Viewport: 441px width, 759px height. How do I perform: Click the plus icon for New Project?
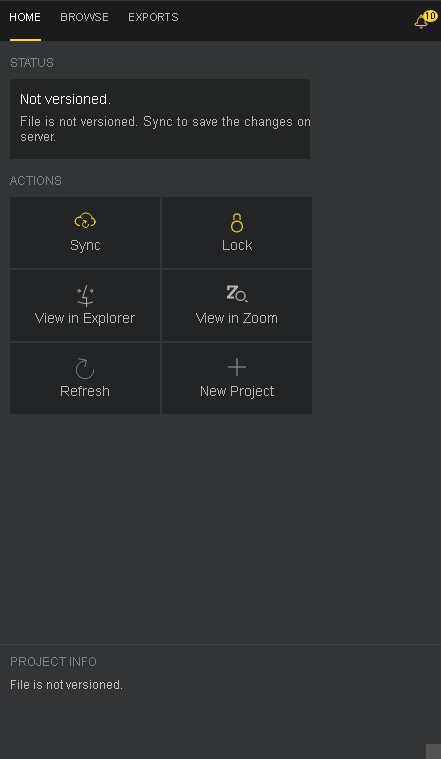237,367
